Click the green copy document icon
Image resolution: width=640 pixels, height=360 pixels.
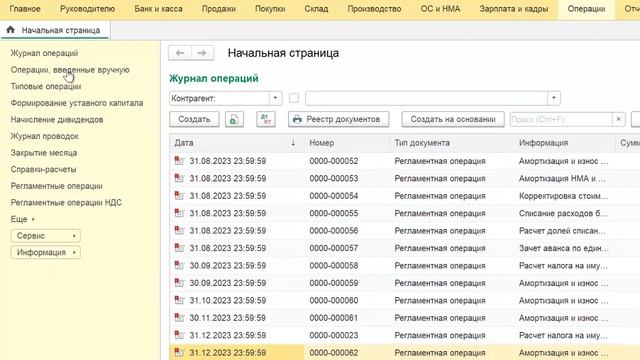(234, 119)
